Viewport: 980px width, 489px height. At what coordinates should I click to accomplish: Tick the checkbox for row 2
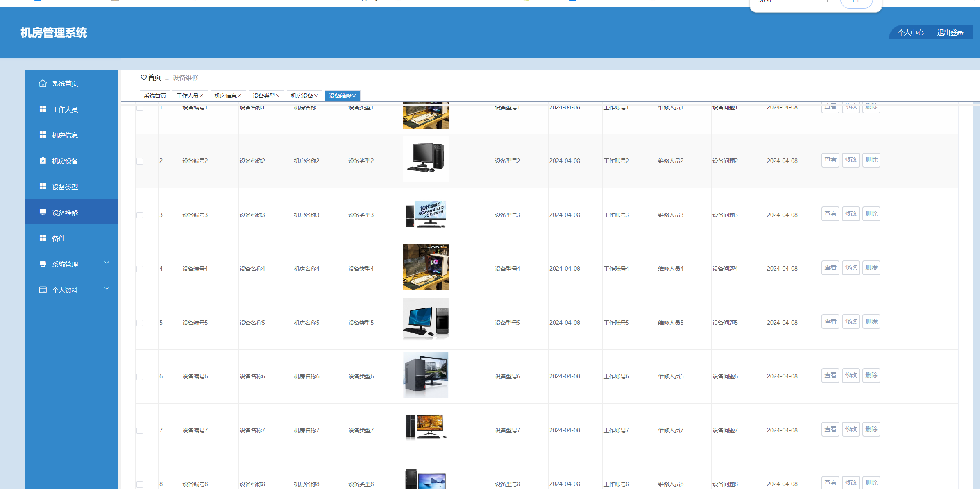[140, 161]
